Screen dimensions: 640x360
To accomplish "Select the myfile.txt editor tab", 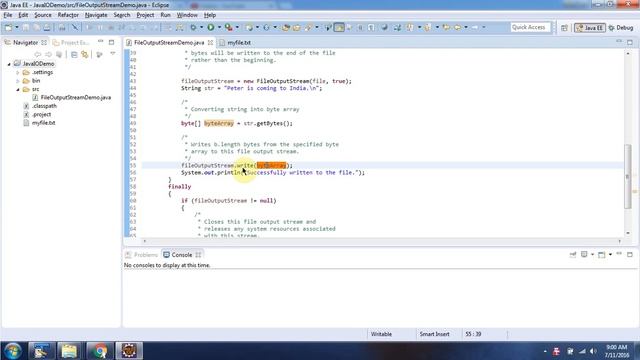I will click(x=236, y=42).
